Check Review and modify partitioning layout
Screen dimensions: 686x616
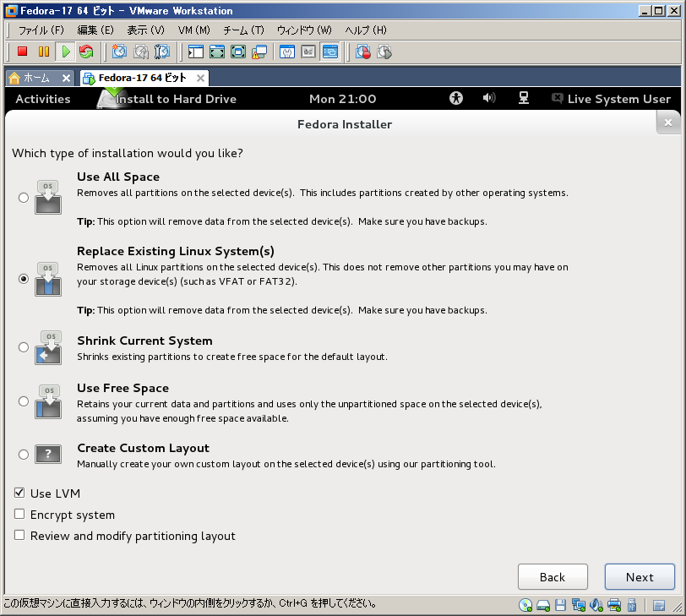click(x=19, y=536)
